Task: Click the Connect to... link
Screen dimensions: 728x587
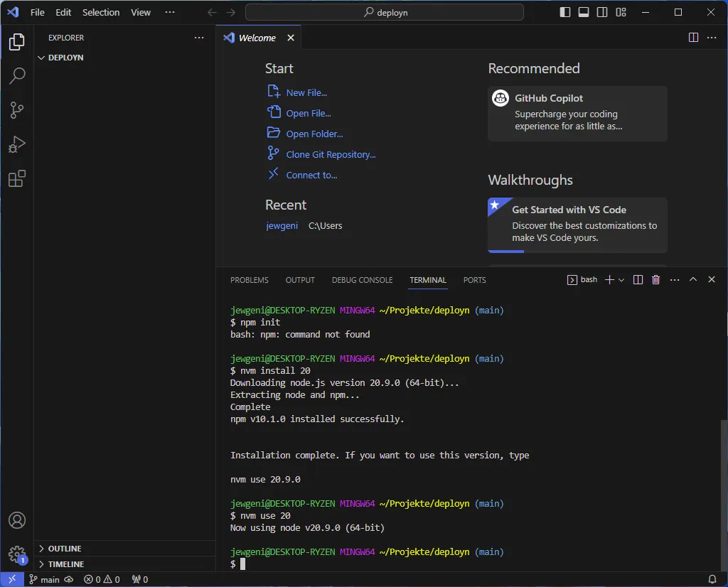Action: 311,175
